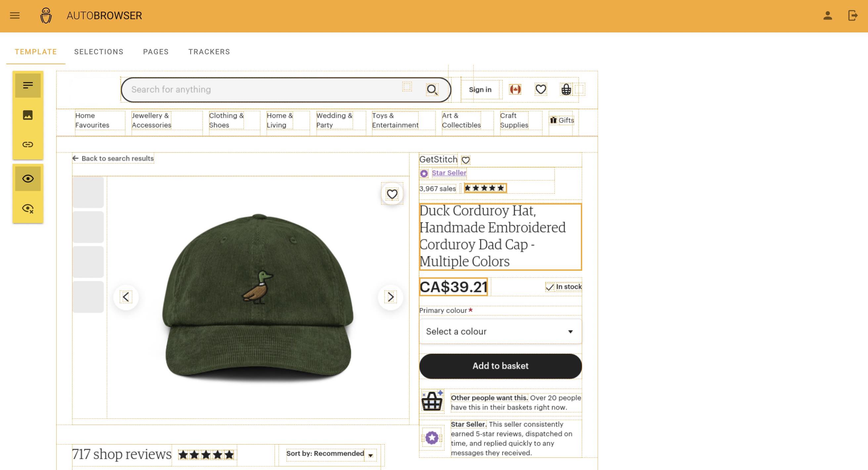Viewport: 868px width, 470px height.
Task: Show next product image with right arrow
Action: point(390,297)
